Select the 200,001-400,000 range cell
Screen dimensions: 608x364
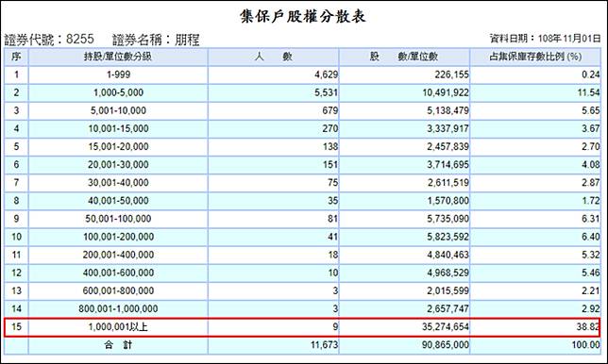pos(118,255)
